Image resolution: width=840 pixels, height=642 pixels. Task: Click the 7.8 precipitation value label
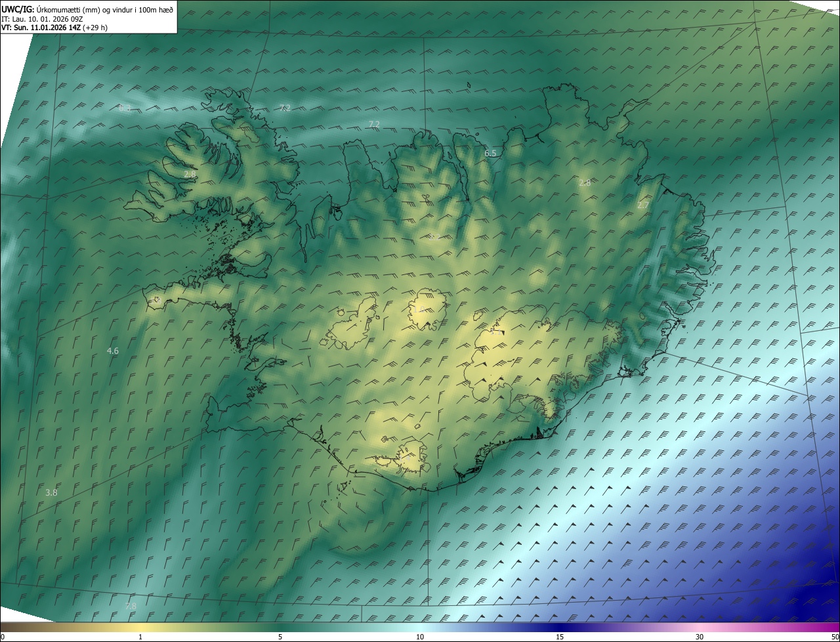131,606
